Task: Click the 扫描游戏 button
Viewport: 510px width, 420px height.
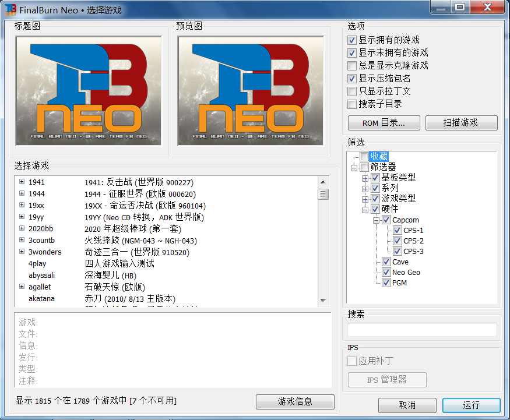Action: [461, 123]
